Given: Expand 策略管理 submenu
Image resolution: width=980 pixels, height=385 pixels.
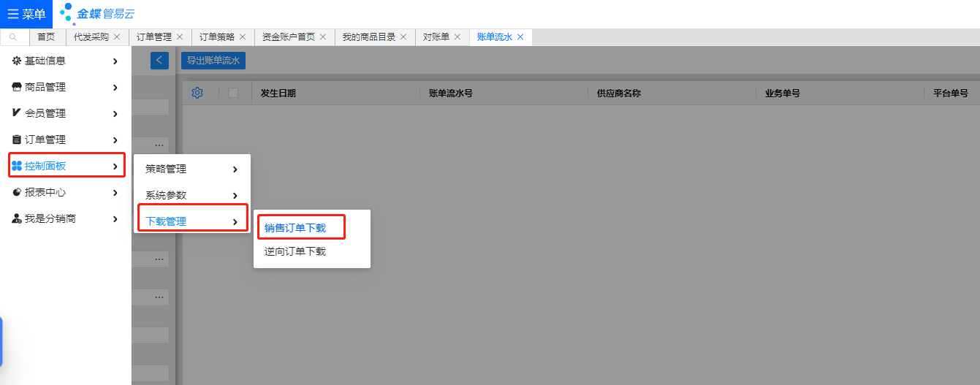Looking at the screenshot, I should 191,169.
